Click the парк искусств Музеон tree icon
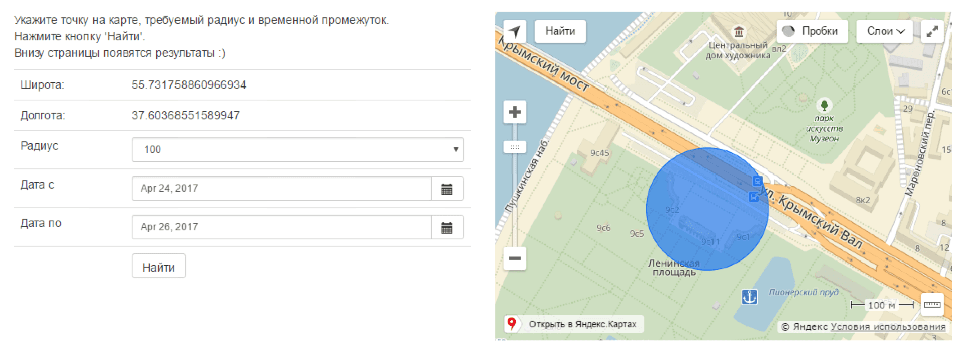The height and width of the screenshot is (348, 980). tap(824, 105)
